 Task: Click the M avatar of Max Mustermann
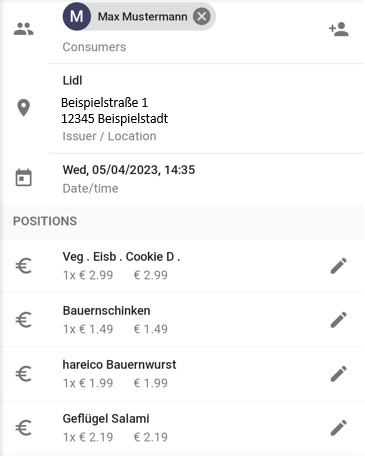pos(77,16)
